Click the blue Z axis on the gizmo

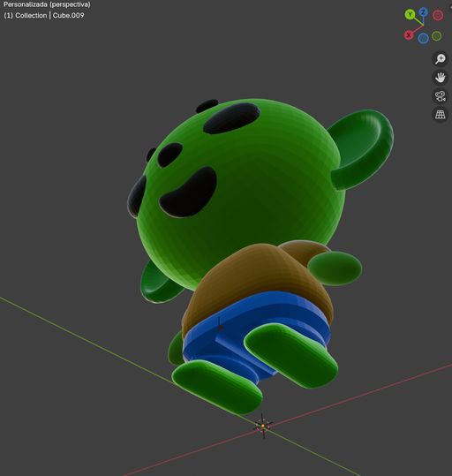coord(423,12)
